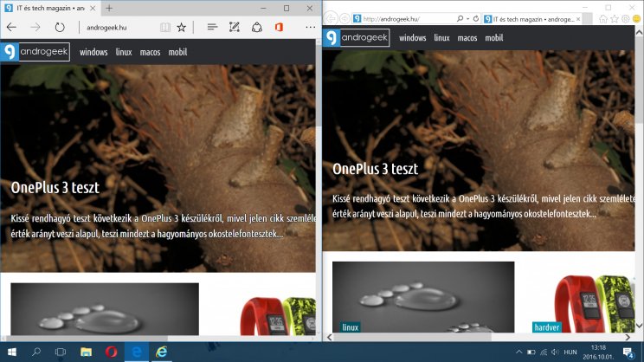Open the Action Center notifications
Viewport: 644px width, 362px height.
coord(628,352)
